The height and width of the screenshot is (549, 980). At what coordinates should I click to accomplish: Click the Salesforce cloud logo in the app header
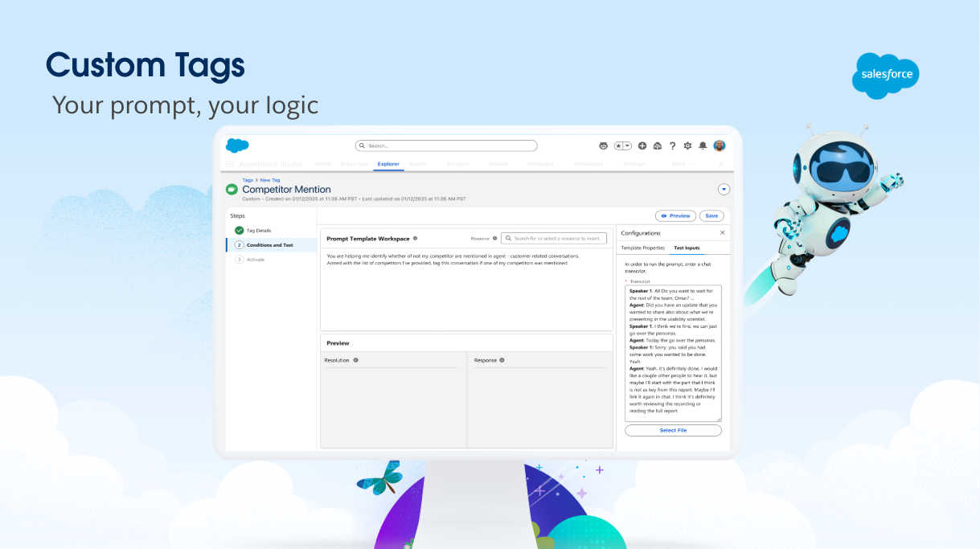tap(237, 145)
